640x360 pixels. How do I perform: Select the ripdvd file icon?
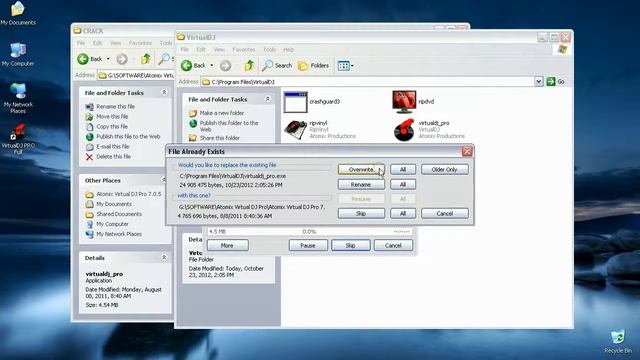click(x=404, y=102)
